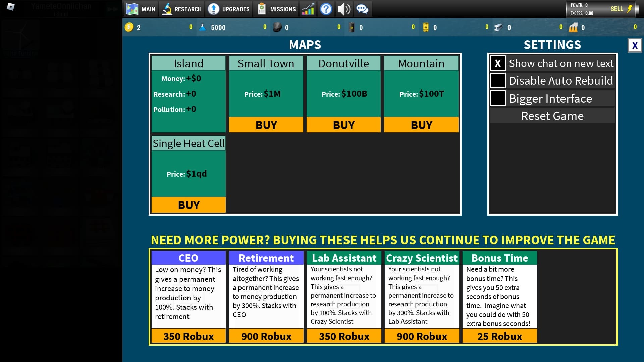Buy the Donutville map

[343, 125]
